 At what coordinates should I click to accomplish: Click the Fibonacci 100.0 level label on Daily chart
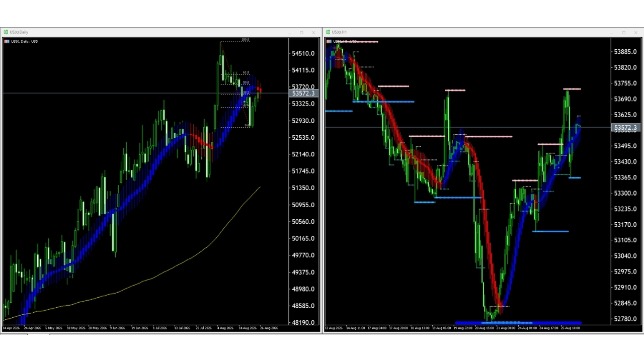[245, 40]
